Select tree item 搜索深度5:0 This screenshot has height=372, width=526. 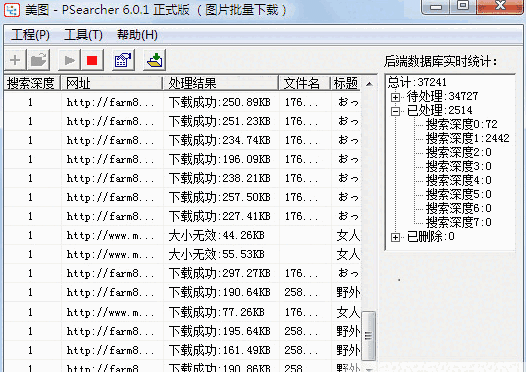pos(459,195)
